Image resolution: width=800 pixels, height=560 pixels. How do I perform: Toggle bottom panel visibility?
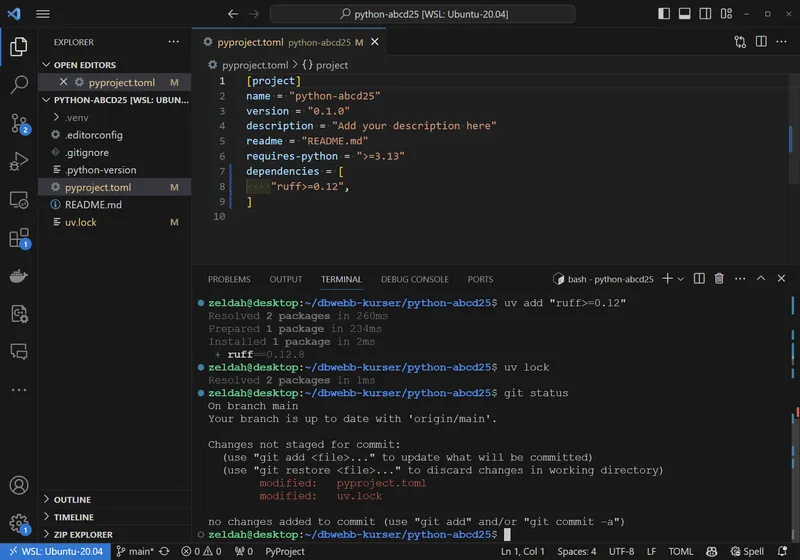point(684,14)
